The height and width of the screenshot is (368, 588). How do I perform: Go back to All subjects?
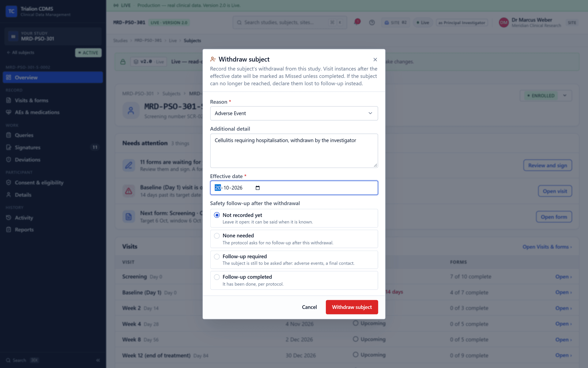coord(21,52)
